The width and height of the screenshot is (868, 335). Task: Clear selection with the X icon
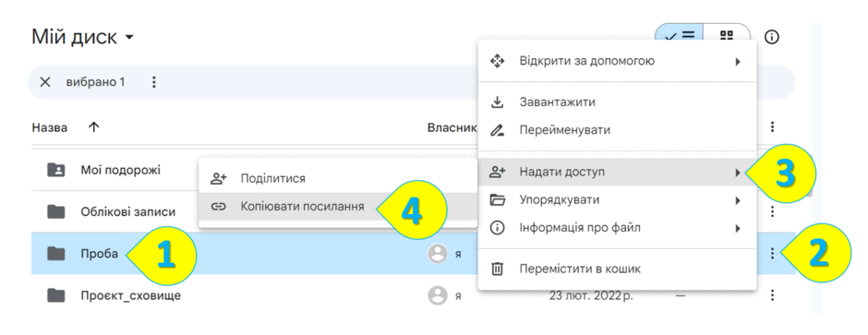[45, 82]
